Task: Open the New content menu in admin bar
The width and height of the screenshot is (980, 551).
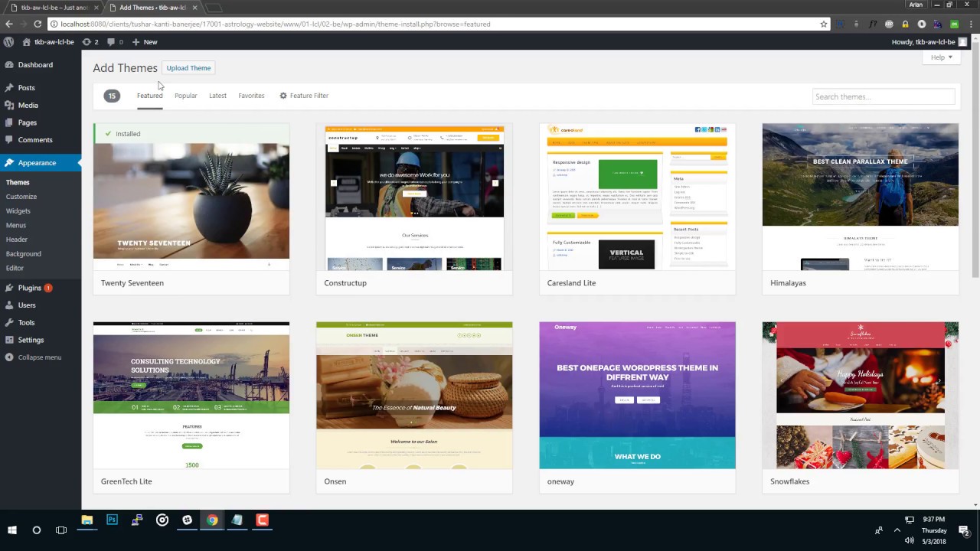Action: [x=144, y=42]
